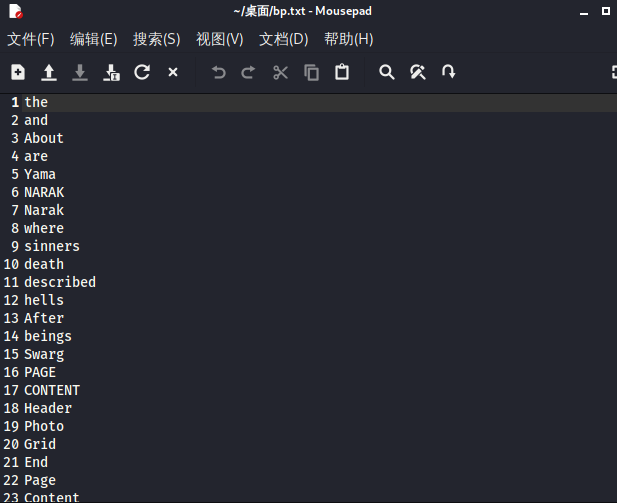Click the Go To line jump icon
Screen dimensions: 617x503
tap(448, 72)
